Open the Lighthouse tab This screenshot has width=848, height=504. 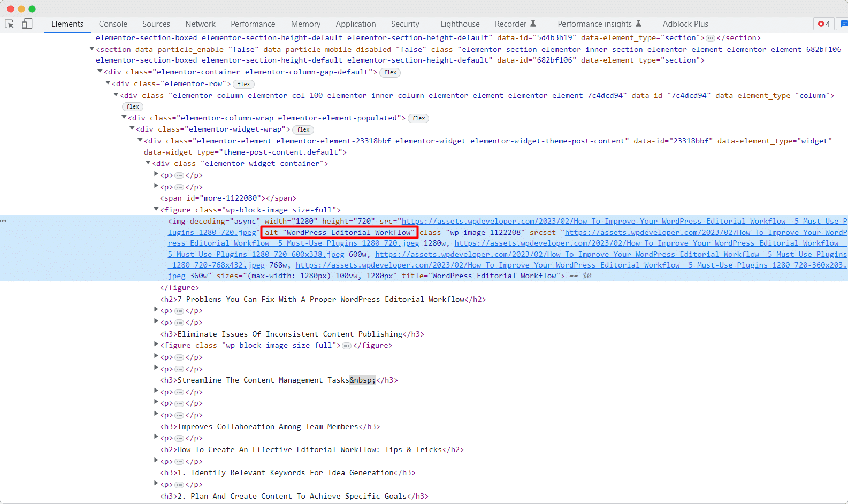point(460,24)
